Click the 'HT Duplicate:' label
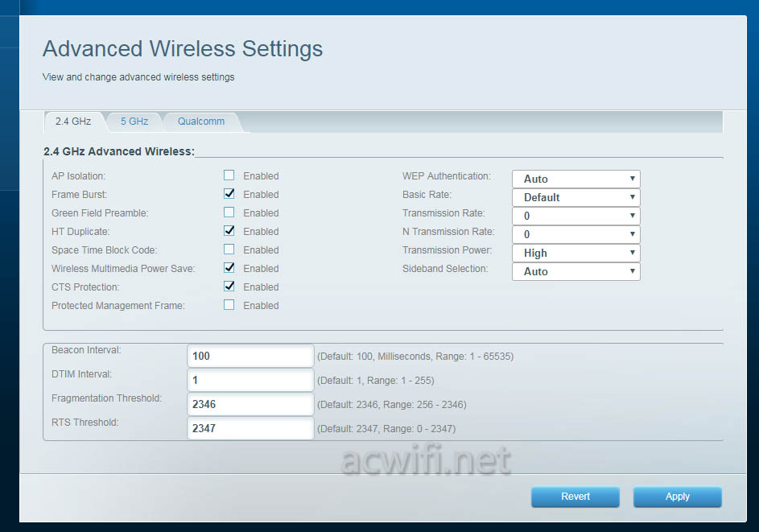Viewport: 759px width, 532px height. point(80,232)
